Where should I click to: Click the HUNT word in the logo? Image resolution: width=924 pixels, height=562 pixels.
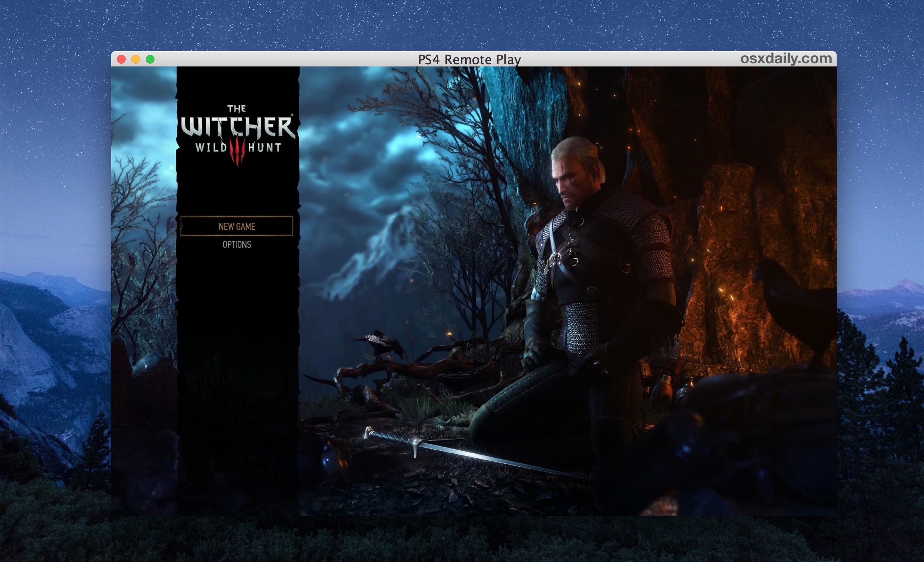[265, 147]
